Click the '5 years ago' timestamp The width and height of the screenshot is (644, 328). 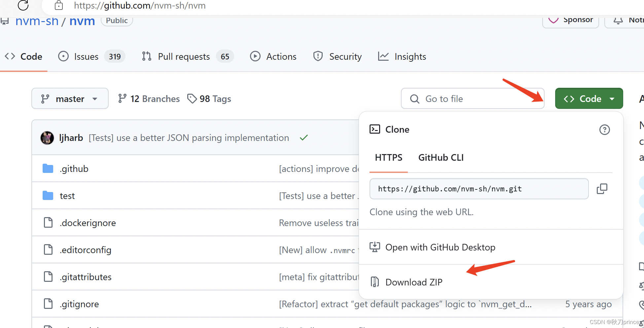588,304
